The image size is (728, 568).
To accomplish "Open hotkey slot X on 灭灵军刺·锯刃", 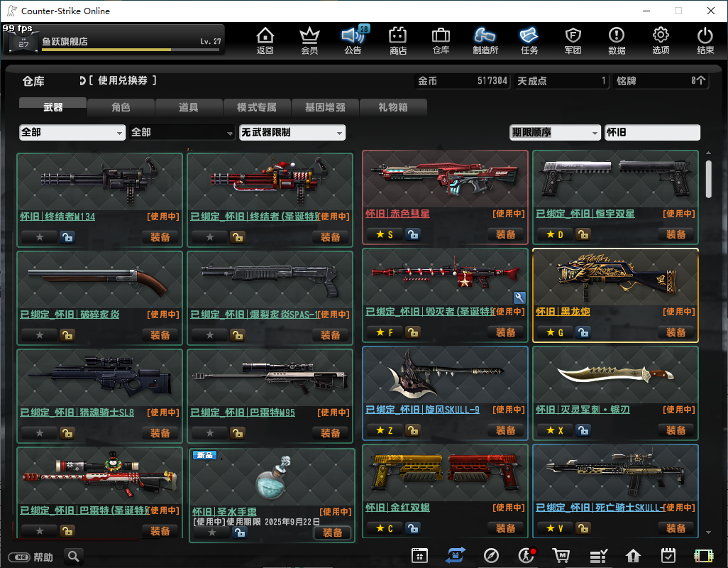I will (555, 430).
